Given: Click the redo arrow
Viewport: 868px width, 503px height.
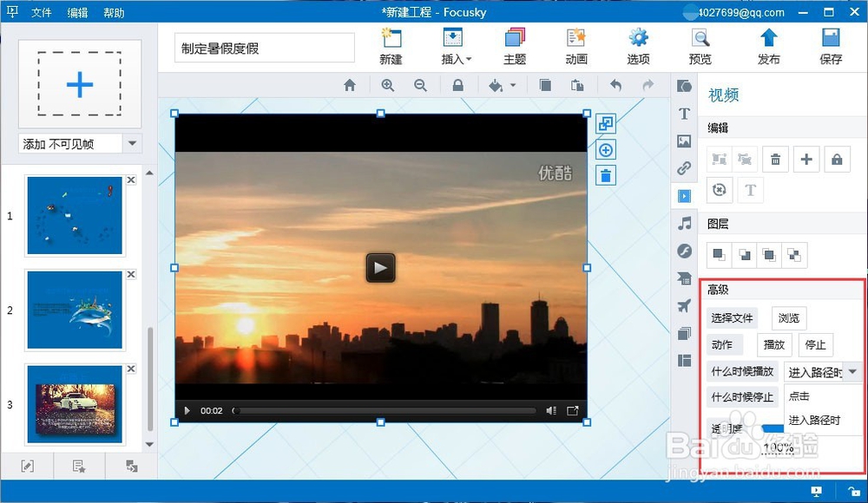Looking at the screenshot, I should coord(648,85).
